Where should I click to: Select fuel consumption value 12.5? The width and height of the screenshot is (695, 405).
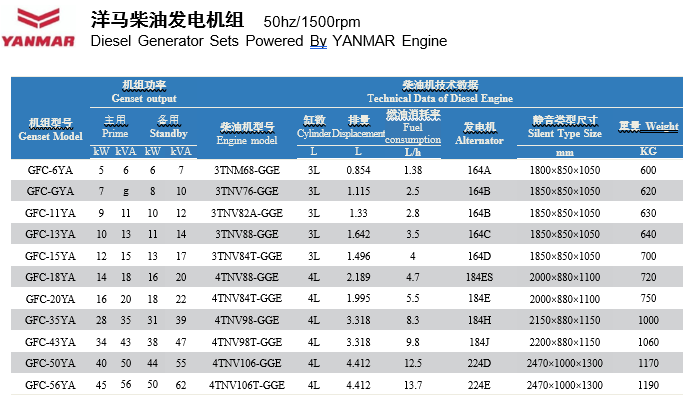point(413,363)
